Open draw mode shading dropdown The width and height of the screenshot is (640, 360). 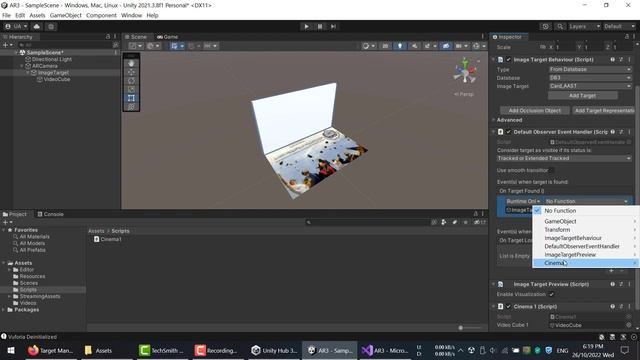[369, 46]
